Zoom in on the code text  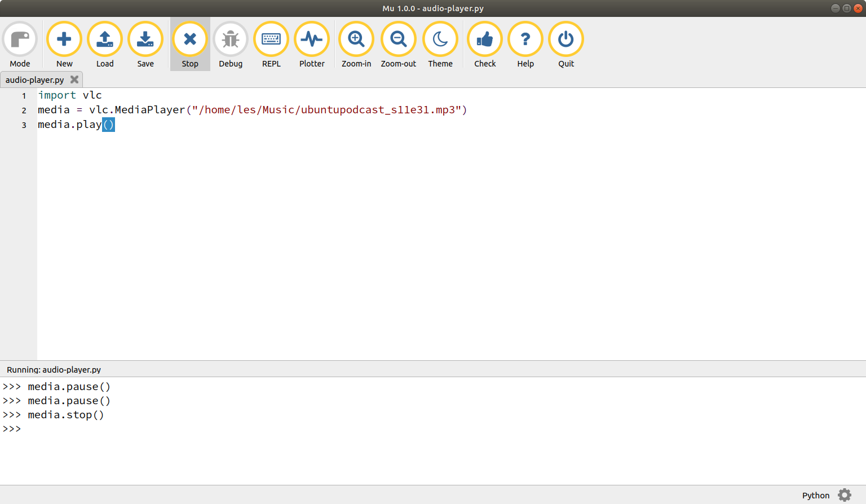(356, 44)
